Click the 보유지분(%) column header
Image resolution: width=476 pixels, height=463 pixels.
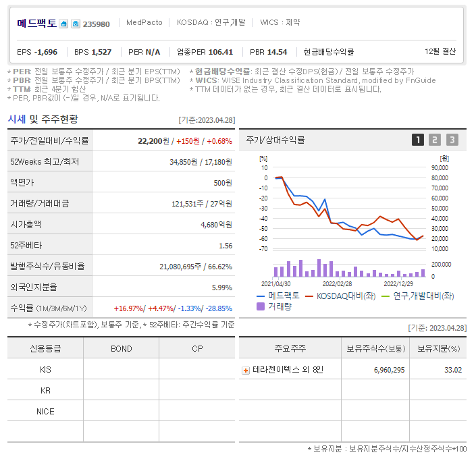tap(438, 348)
